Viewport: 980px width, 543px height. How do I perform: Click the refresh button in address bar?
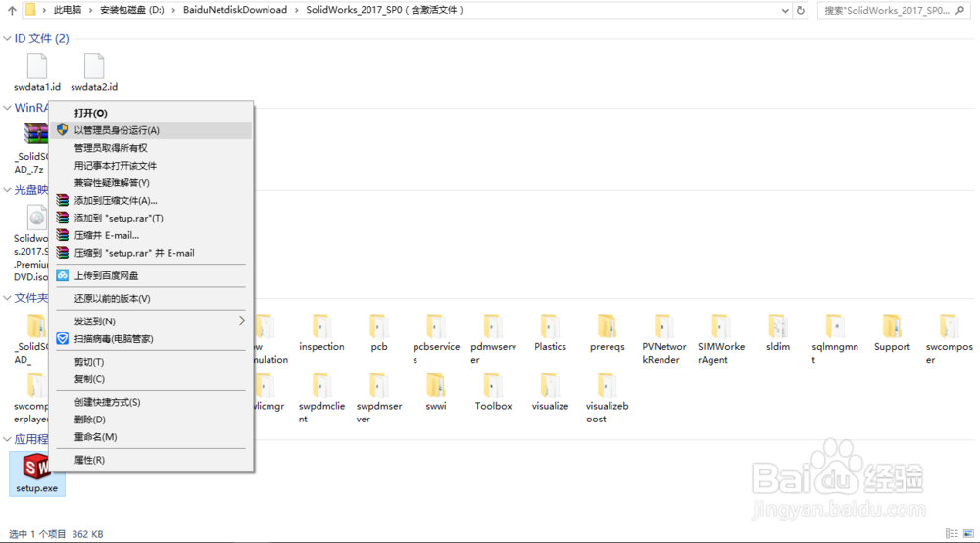pos(800,10)
